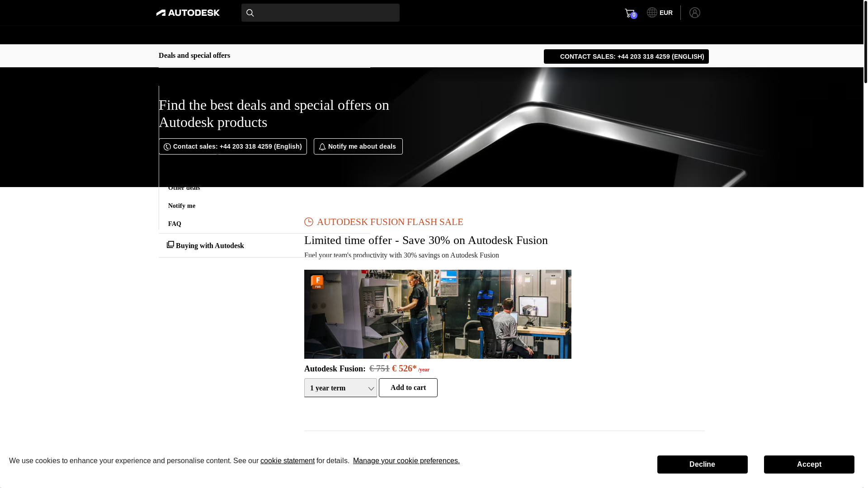Open the cookie statement link

click(x=288, y=461)
